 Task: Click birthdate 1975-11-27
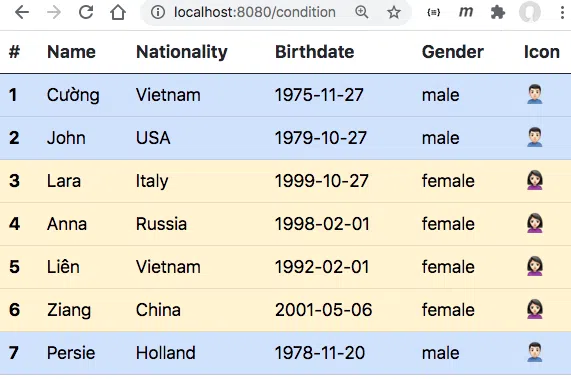tap(319, 95)
